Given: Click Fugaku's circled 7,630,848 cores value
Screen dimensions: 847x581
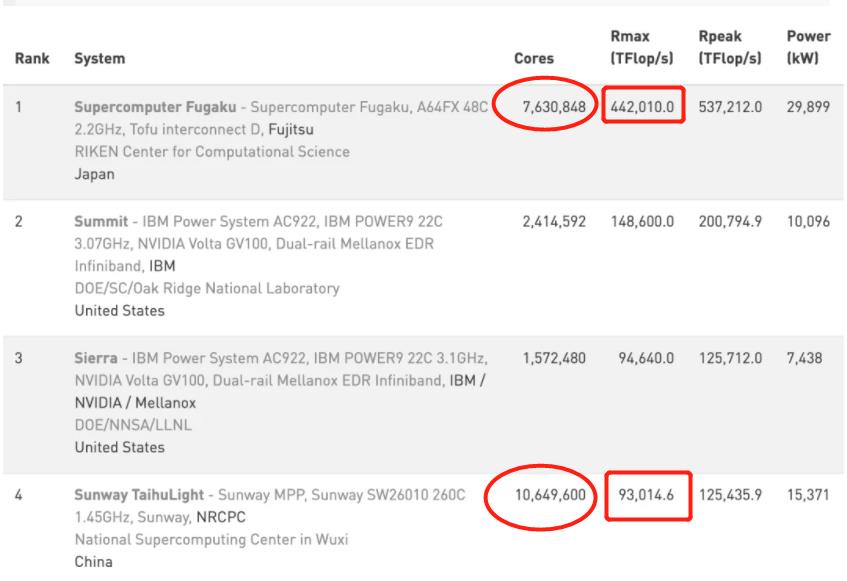Looking at the screenshot, I should coord(546,108).
